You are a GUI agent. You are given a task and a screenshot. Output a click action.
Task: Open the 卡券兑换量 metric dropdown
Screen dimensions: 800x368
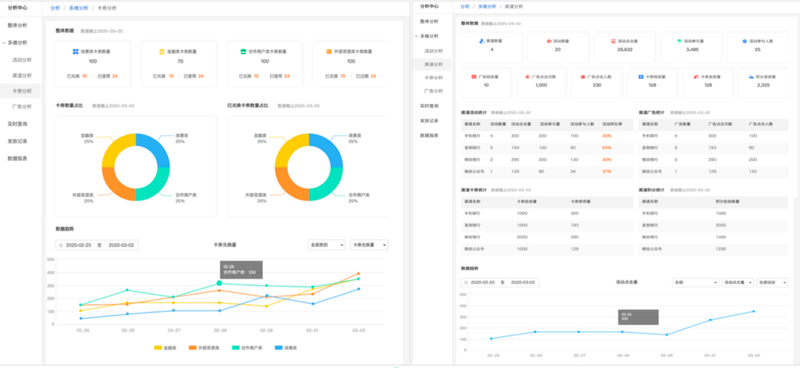click(369, 245)
